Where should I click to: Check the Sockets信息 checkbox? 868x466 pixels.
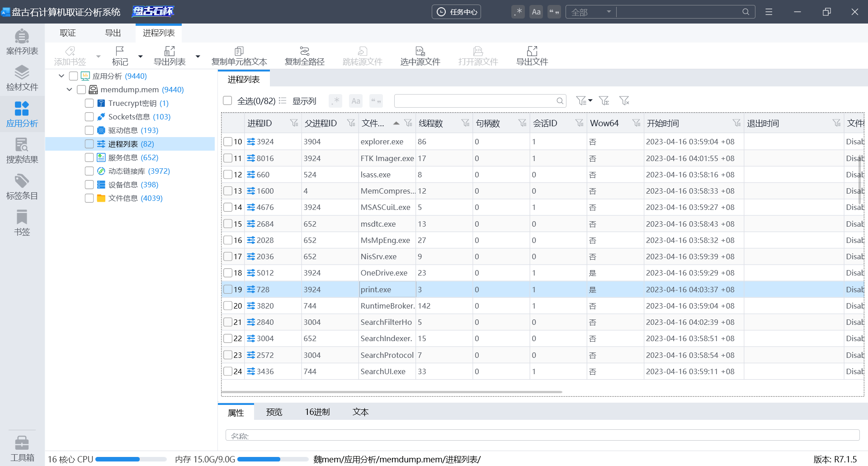tap(90, 117)
